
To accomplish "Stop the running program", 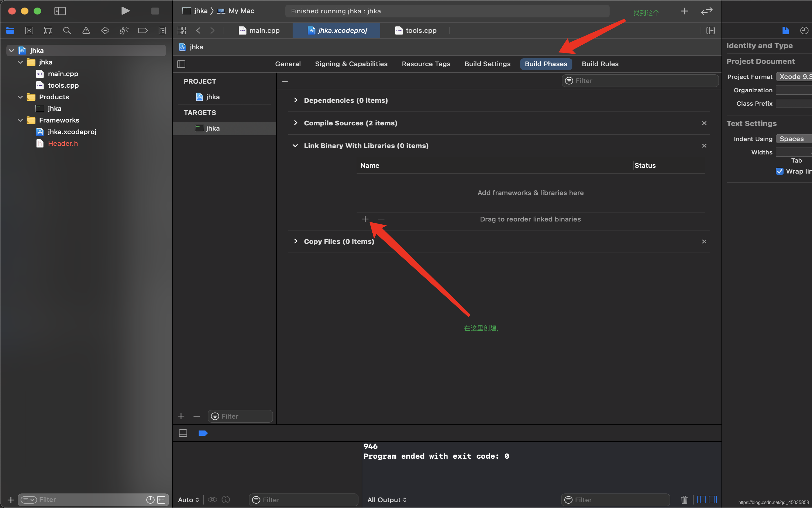I will [x=155, y=11].
